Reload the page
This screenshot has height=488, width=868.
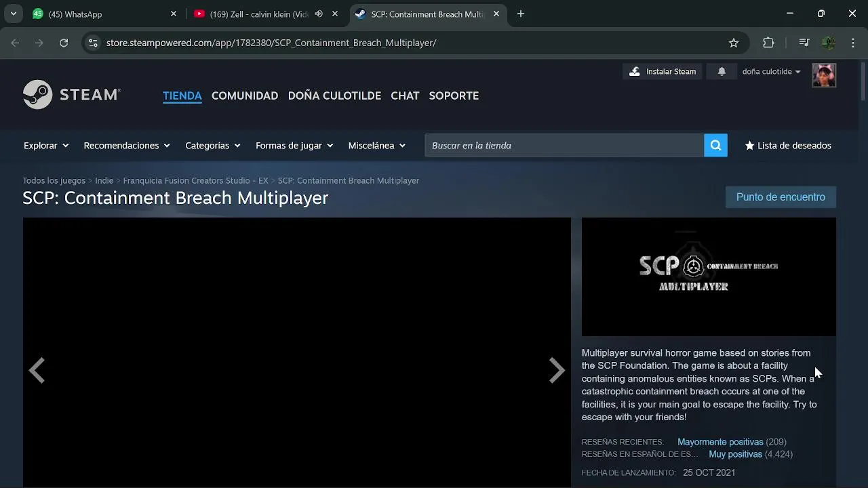pyautogui.click(x=64, y=43)
